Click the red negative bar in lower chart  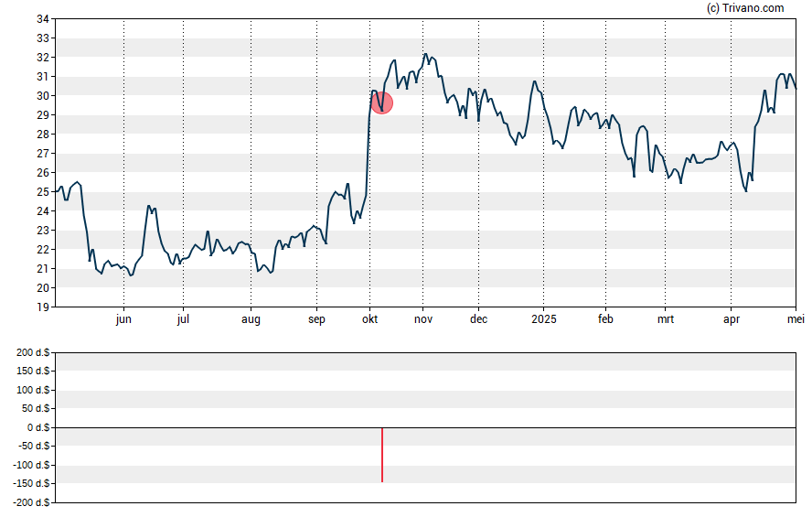coord(382,455)
